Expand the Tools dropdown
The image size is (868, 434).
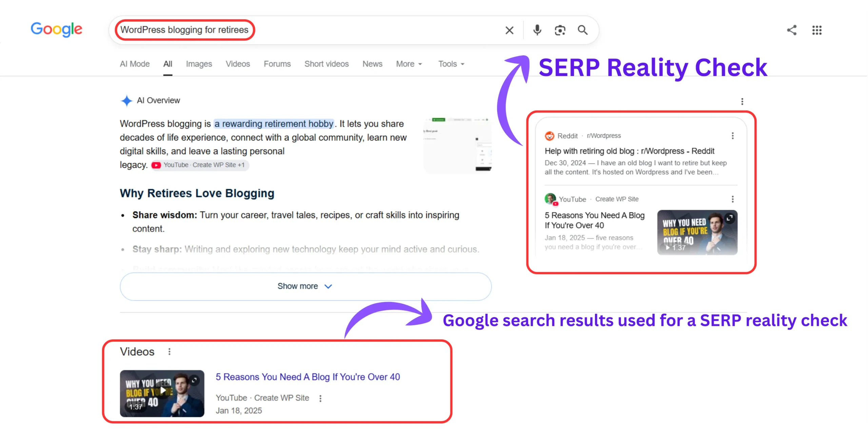coord(451,64)
